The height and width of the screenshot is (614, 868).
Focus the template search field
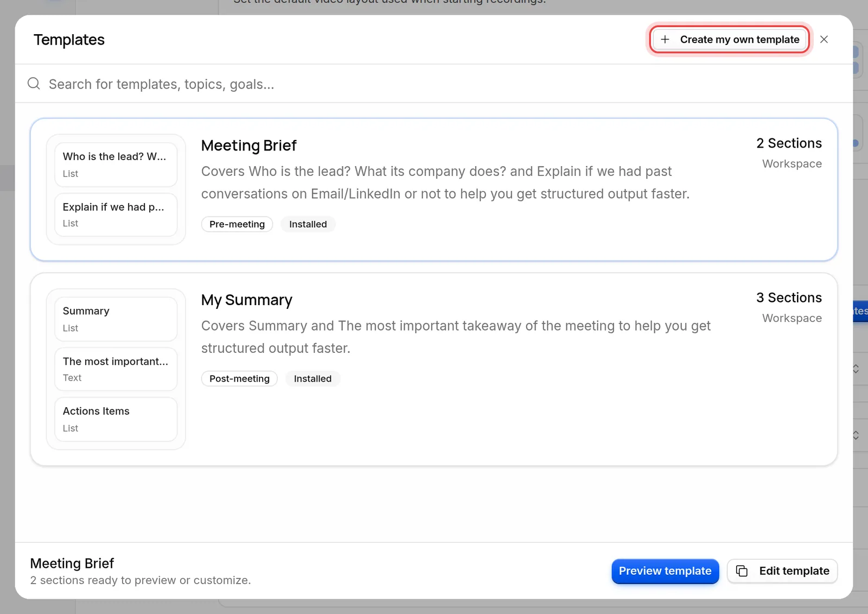[434, 84]
